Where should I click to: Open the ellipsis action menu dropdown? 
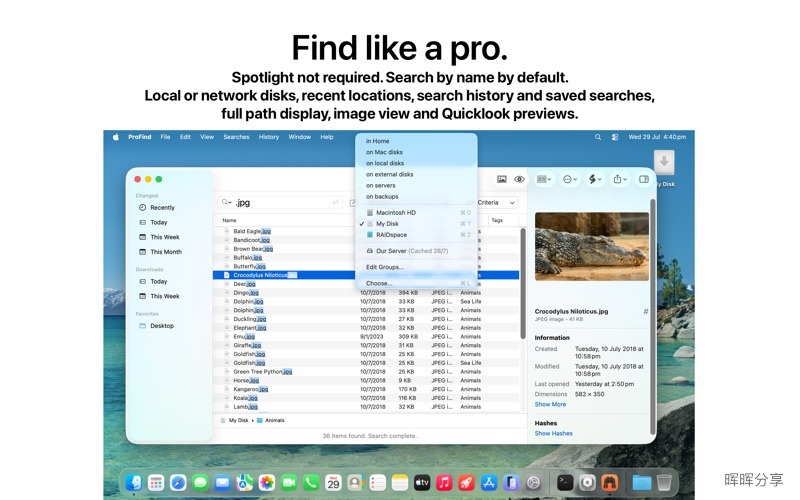pyautogui.click(x=569, y=179)
